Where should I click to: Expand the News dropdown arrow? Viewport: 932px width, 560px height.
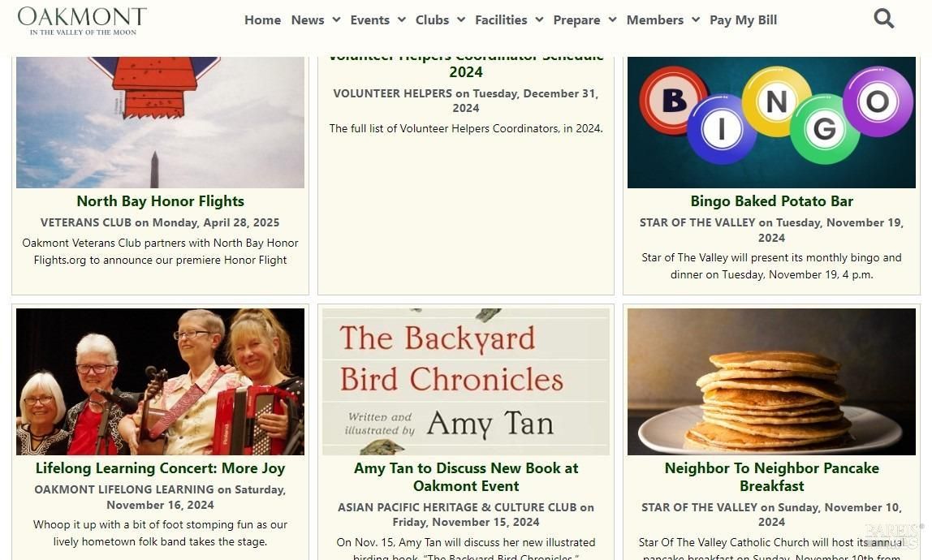click(x=336, y=20)
